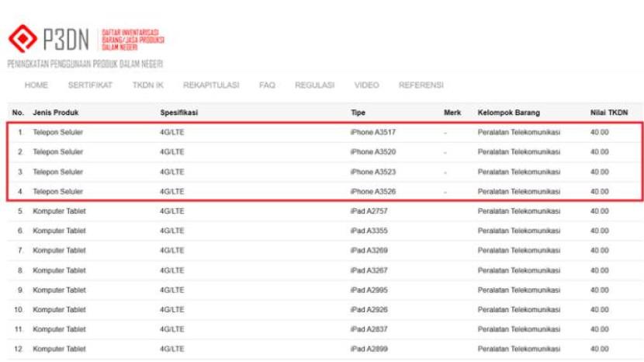
Task: Select the iPad A2757 table row
Action: click(368, 211)
